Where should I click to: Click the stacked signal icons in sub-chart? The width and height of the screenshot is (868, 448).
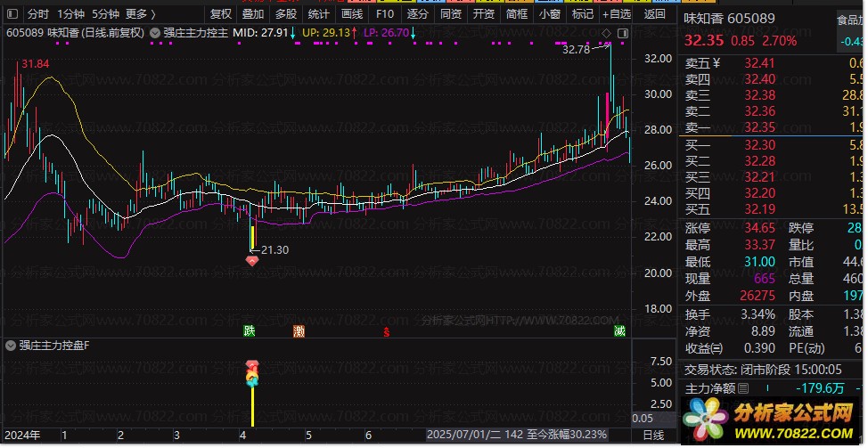pyautogui.click(x=252, y=374)
